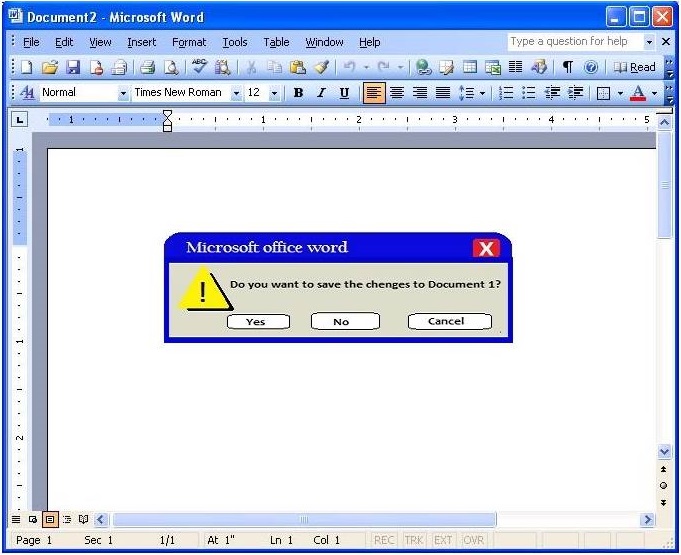The image size is (681, 555).
Task: Click the Insert Table icon
Action: click(x=469, y=67)
